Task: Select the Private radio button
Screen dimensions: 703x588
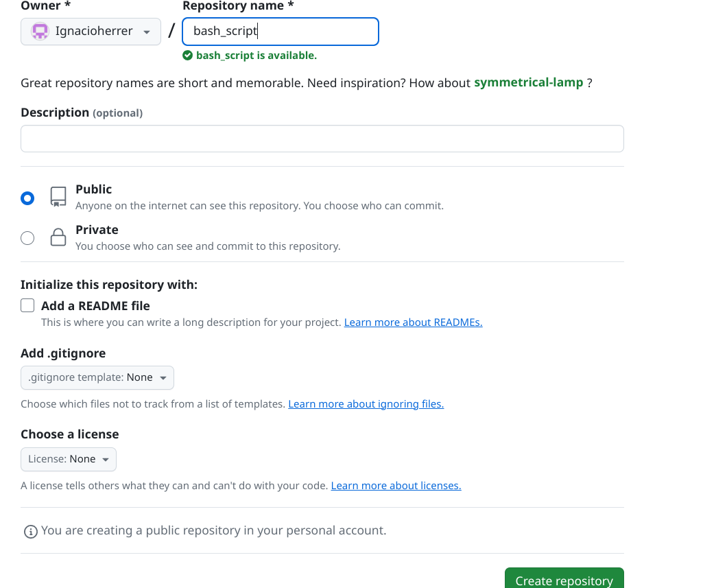Action: (27, 237)
